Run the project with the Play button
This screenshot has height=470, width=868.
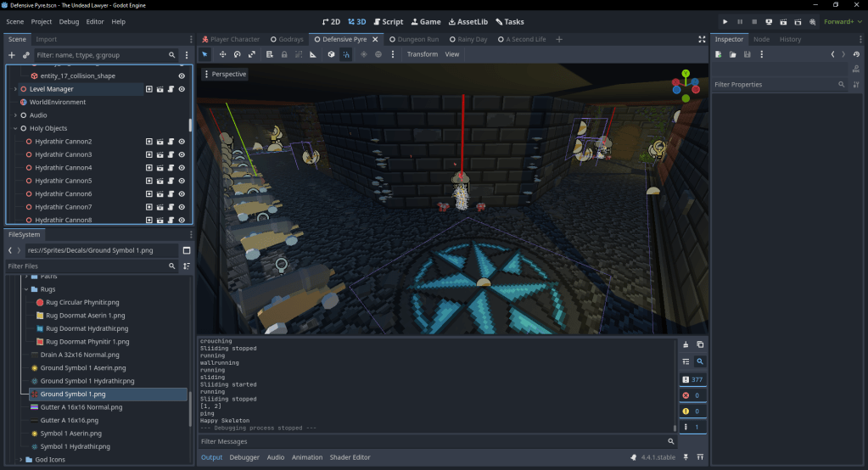click(725, 21)
